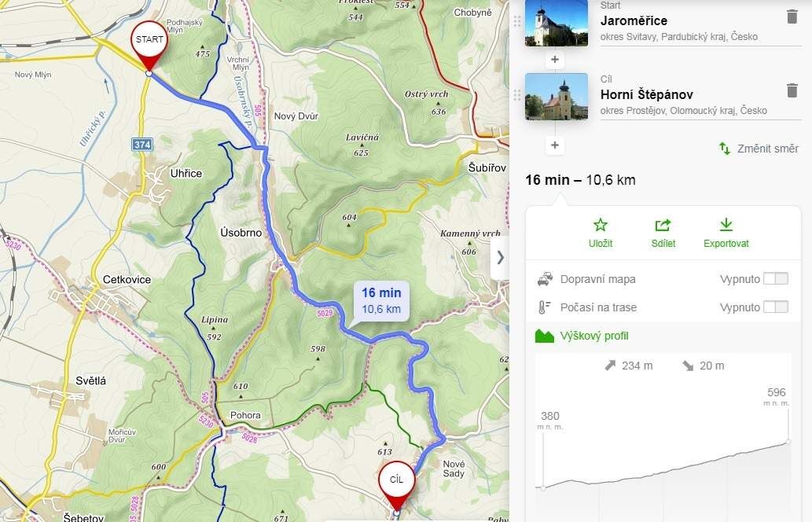Add a waypoint between start and destination
This screenshot has width=812, height=522.
tap(555, 60)
